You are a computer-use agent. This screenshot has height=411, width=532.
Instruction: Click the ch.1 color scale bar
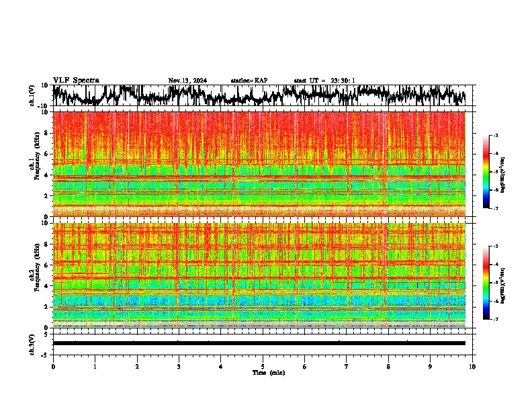tap(486, 172)
